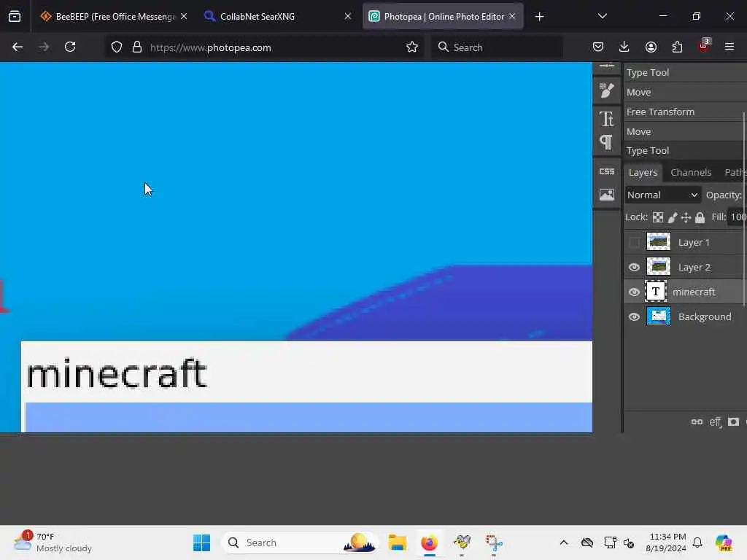Screen dimensions: 747x560
Task: Select Layer 1 thumbnail
Action: click(659, 242)
